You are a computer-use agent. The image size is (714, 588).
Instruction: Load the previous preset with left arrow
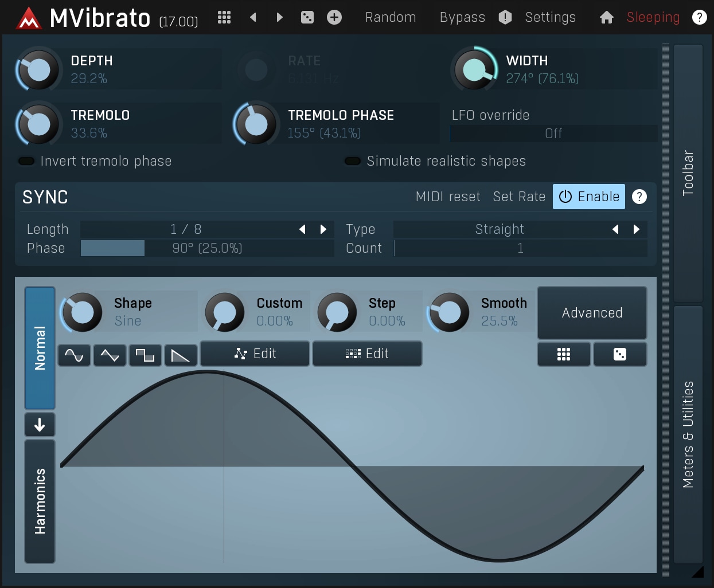click(x=253, y=17)
